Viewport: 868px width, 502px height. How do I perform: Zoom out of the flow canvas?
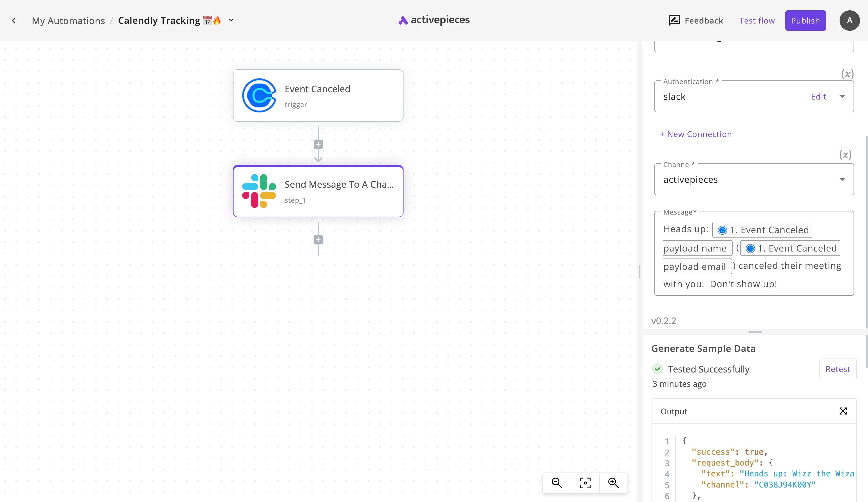click(557, 483)
